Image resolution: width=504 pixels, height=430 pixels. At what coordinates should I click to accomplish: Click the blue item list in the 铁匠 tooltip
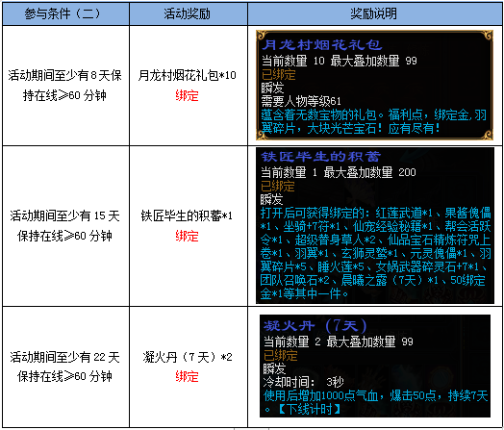375,253
